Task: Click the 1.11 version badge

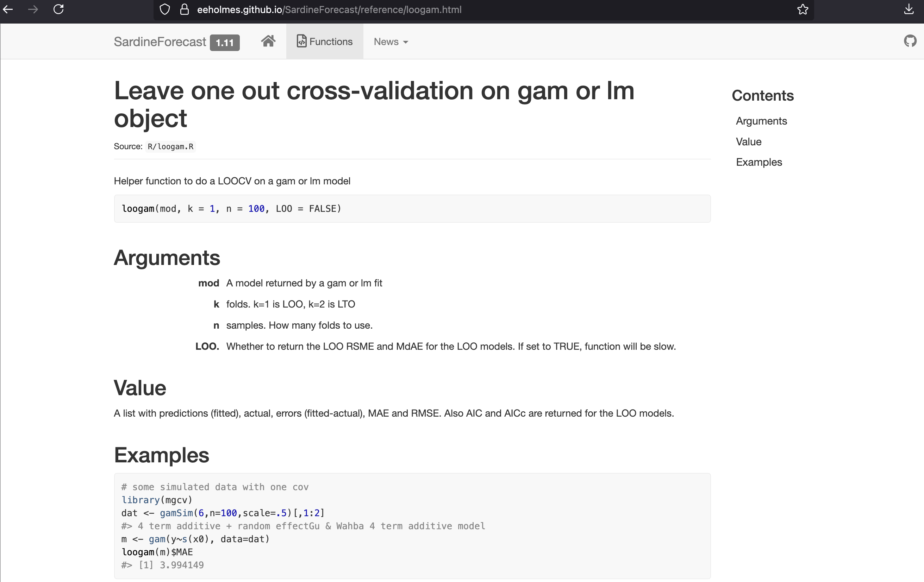Action: coord(224,43)
